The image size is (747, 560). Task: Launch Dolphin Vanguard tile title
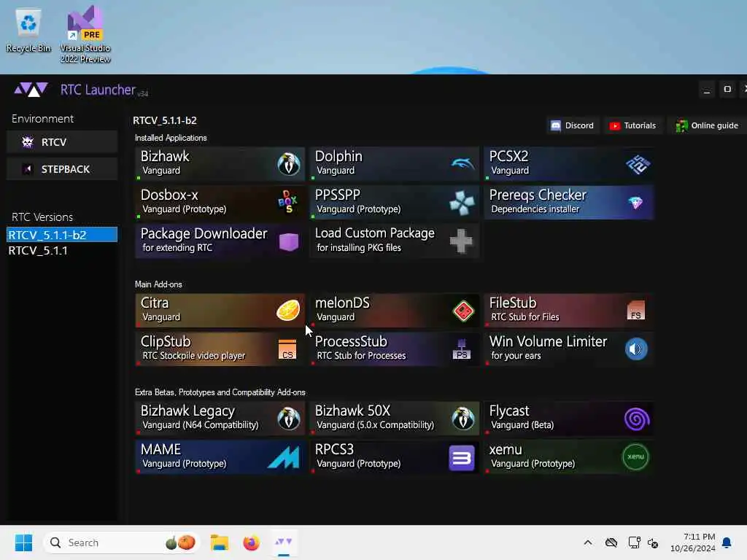tap(338, 156)
